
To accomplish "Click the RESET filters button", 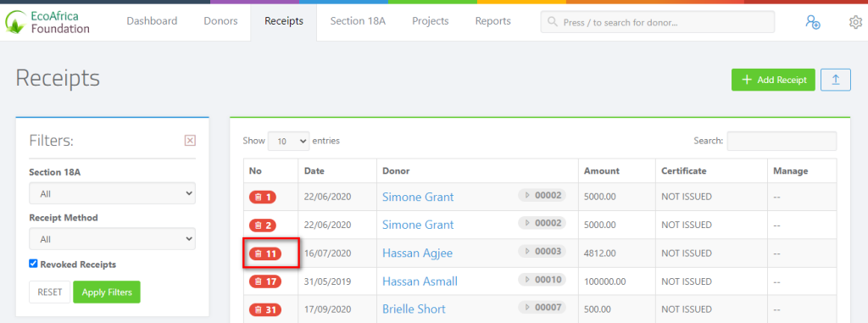I will 50,292.
